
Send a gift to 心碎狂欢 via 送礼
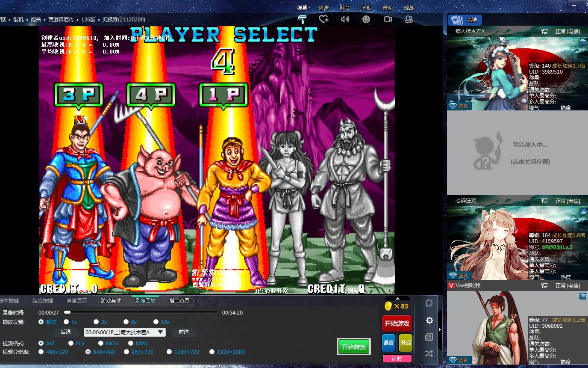point(459,275)
